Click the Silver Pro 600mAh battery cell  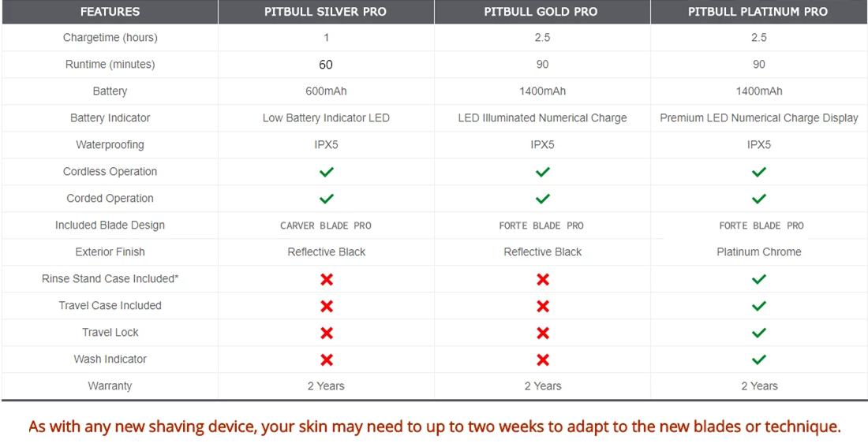tap(326, 91)
